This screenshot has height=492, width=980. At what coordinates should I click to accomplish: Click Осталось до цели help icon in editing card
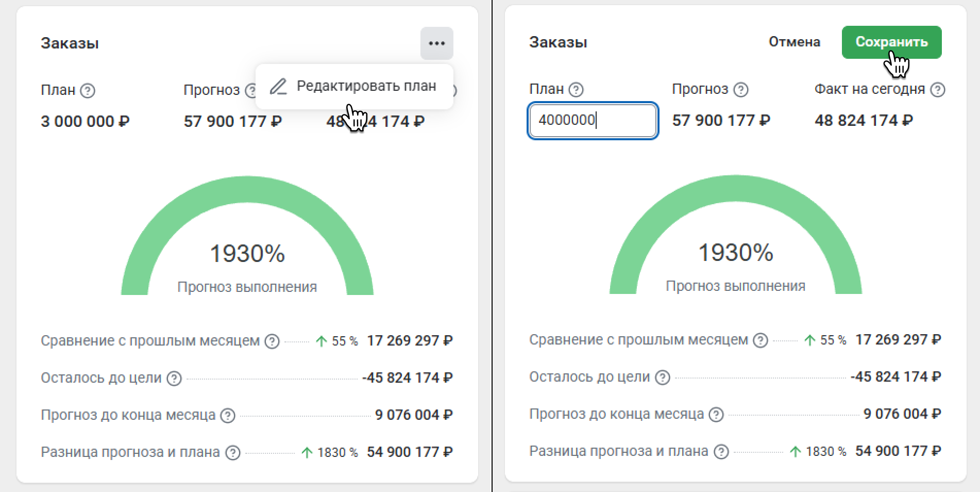pos(663,378)
